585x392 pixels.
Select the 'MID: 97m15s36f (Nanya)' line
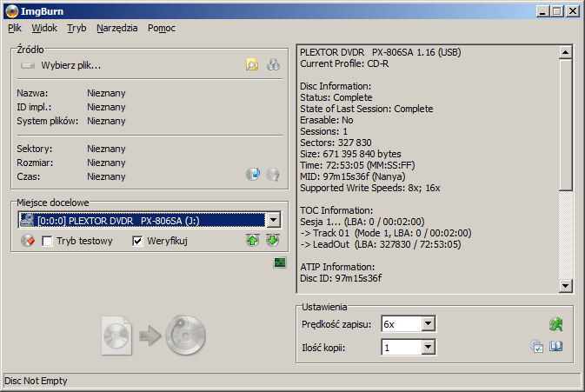click(x=353, y=176)
